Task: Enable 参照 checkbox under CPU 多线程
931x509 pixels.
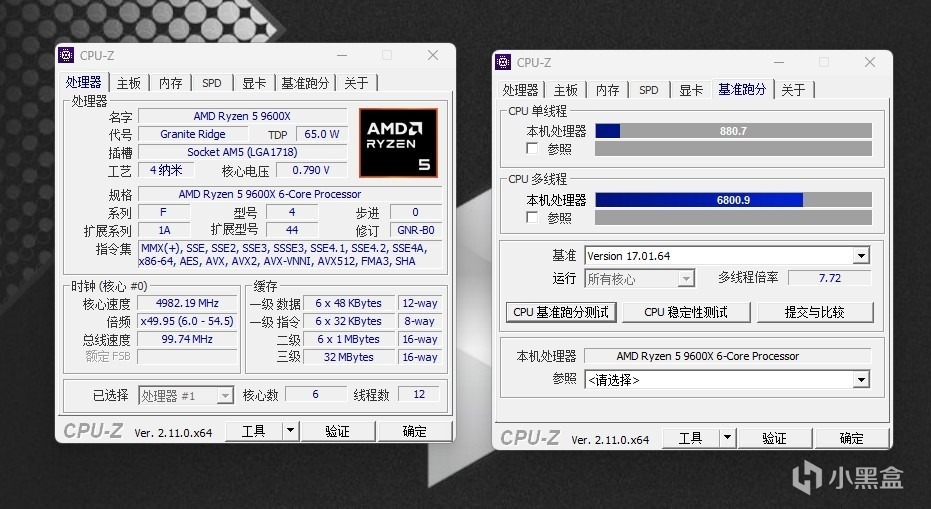Action: (x=533, y=217)
